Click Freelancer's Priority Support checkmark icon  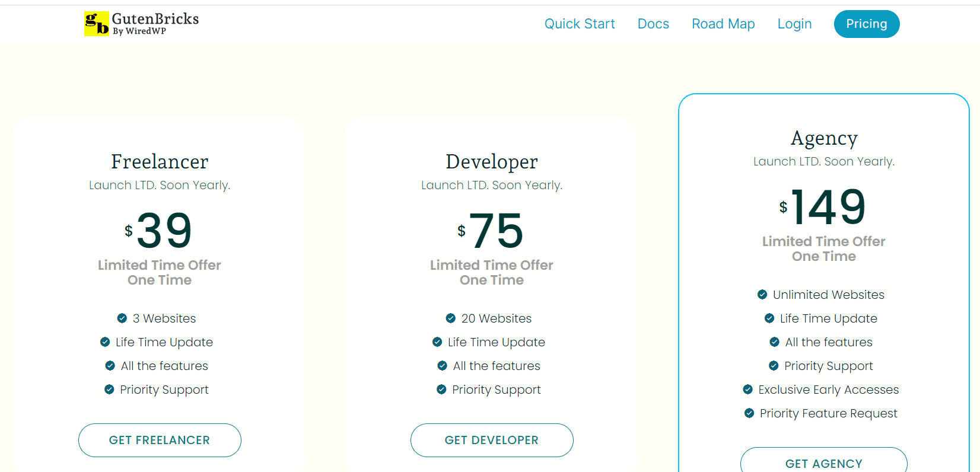109,390
